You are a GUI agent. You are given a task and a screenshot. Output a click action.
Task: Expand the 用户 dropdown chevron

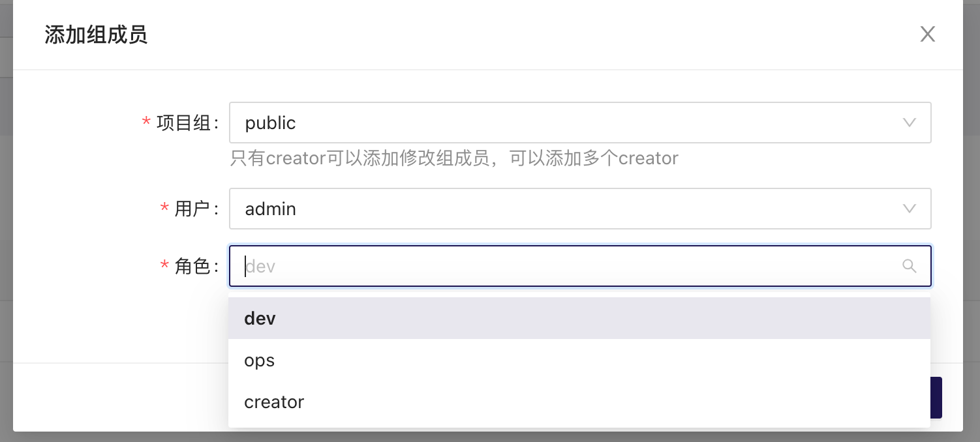point(909,209)
